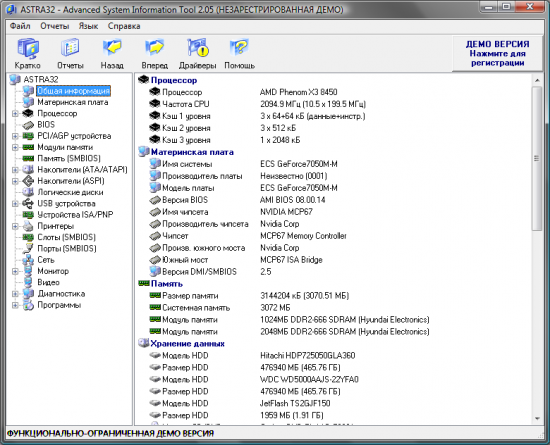Image resolution: width=550 pixels, height=445 pixels.
Task: Select Устройства ISA/PNP in the tree
Action: (75, 215)
